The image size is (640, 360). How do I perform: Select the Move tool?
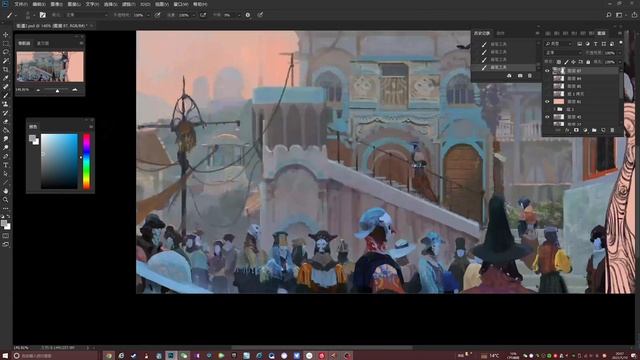(x=6, y=35)
